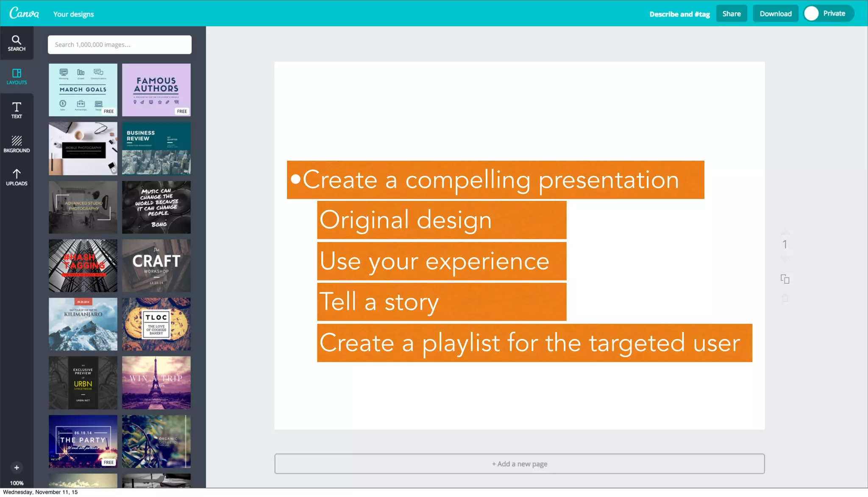This screenshot has width=868, height=497.
Task: Open Your designs menu
Action: [73, 14]
